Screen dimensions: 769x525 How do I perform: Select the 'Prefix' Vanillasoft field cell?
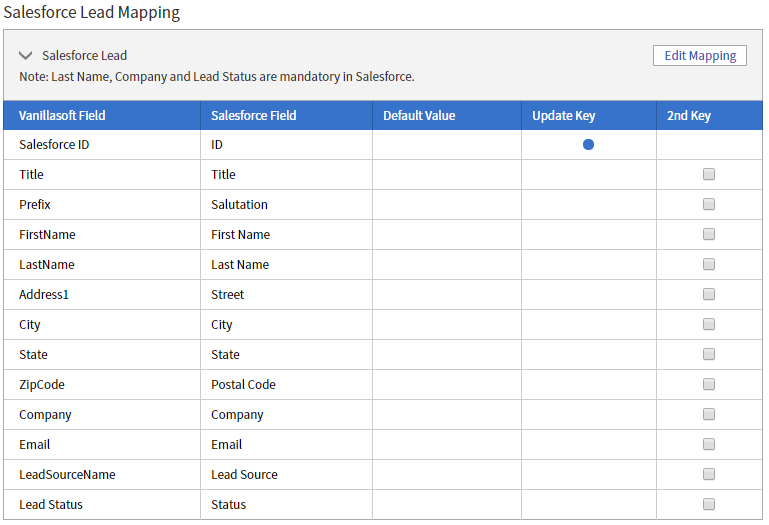click(102, 205)
